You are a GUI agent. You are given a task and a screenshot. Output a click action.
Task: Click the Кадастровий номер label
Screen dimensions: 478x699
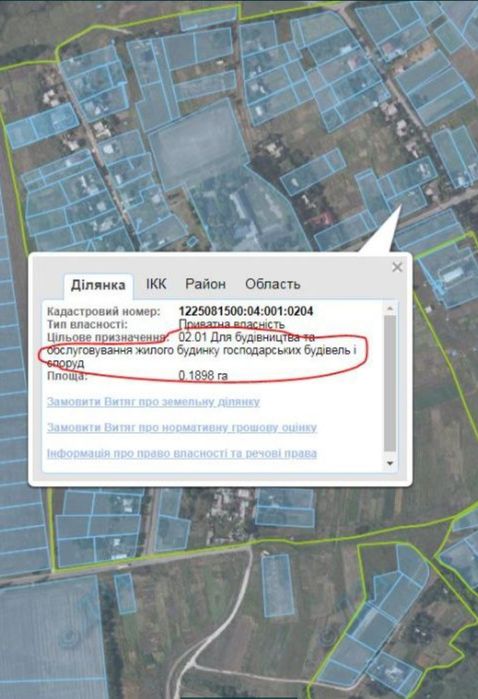coord(103,311)
